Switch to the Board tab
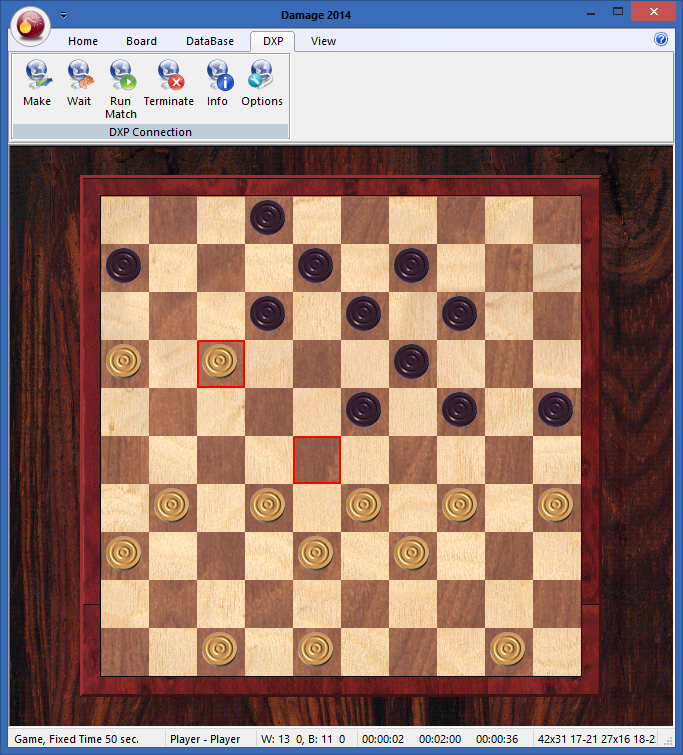Viewport: 683px width, 755px height. point(141,41)
